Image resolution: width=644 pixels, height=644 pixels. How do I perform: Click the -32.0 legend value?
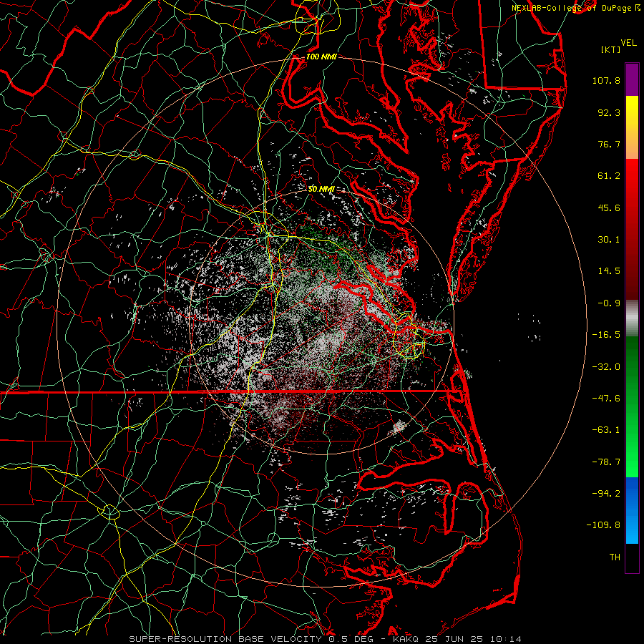[x=606, y=367]
